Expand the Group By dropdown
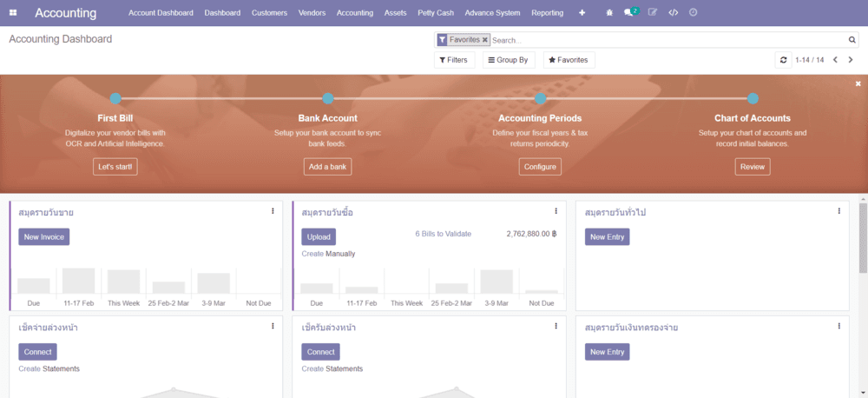868x398 pixels. pos(509,60)
